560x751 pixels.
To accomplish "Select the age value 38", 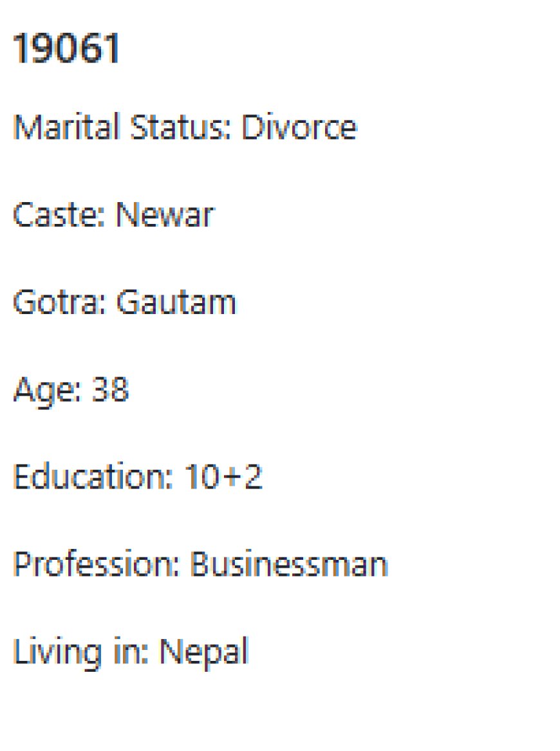I will (x=110, y=389).
